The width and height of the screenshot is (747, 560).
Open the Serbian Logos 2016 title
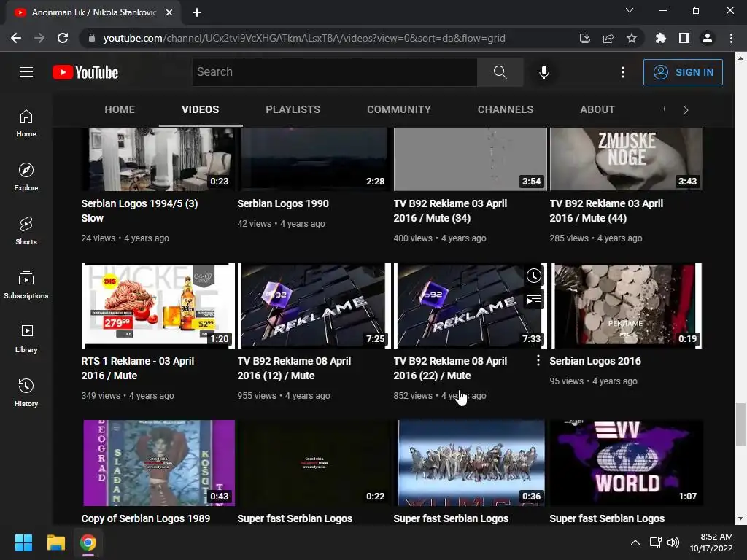click(595, 361)
